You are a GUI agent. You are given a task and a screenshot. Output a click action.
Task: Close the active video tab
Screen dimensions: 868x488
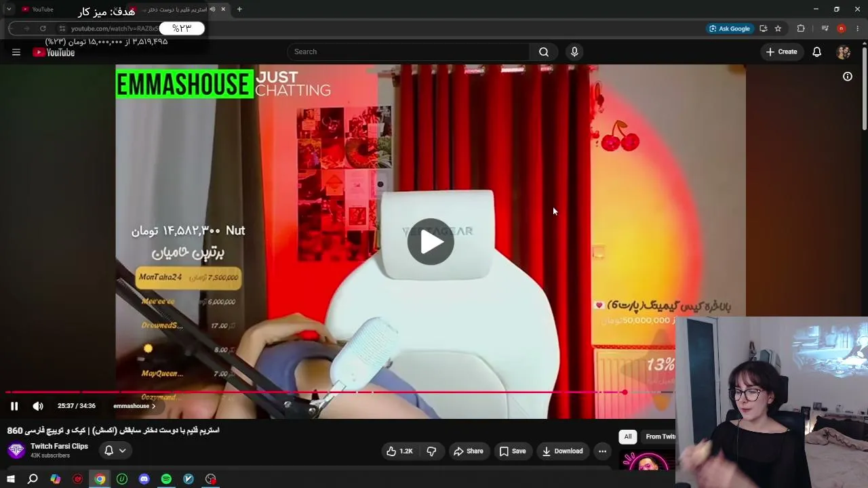tap(223, 9)
